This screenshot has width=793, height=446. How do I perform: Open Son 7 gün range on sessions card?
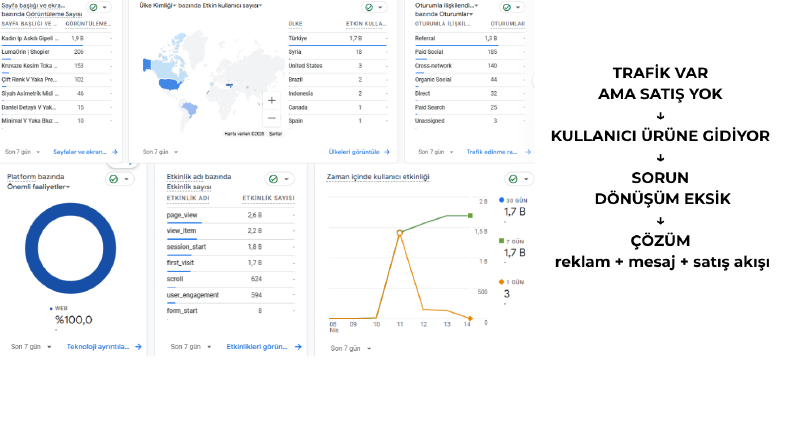[436, 152]
